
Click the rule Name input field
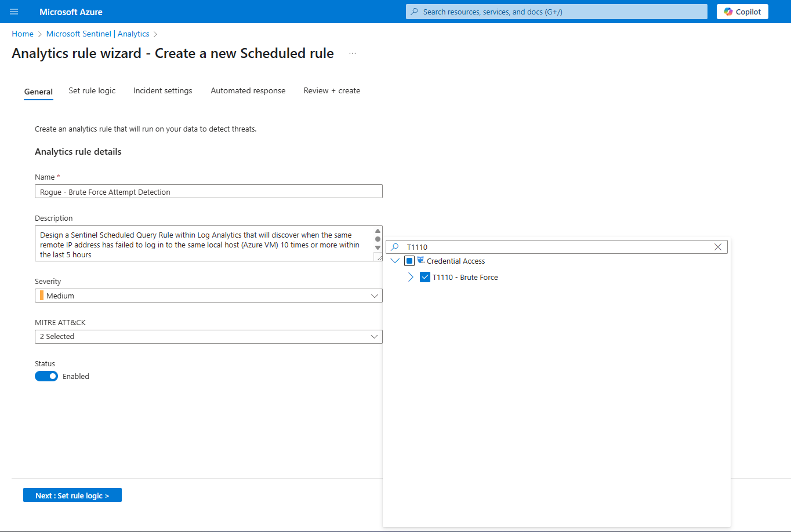(209, 191)
